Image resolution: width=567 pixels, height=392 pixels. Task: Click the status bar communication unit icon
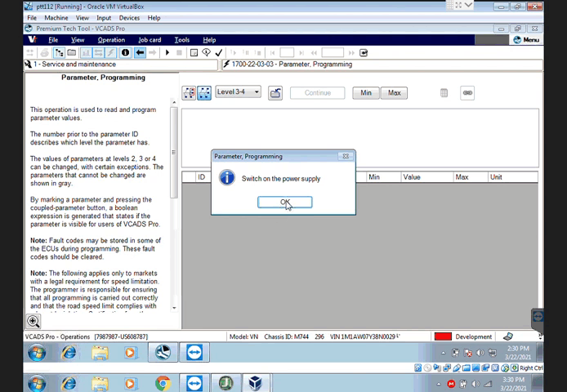507,336
